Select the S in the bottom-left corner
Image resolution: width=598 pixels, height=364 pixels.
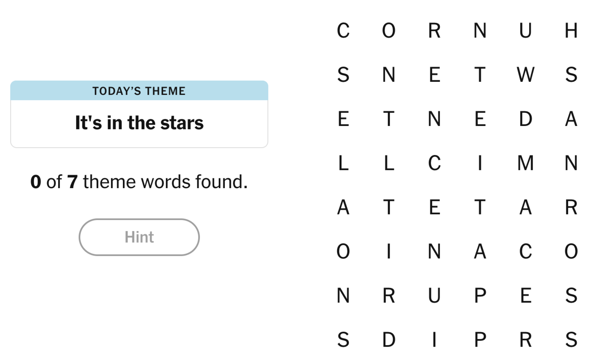(343, 339)
